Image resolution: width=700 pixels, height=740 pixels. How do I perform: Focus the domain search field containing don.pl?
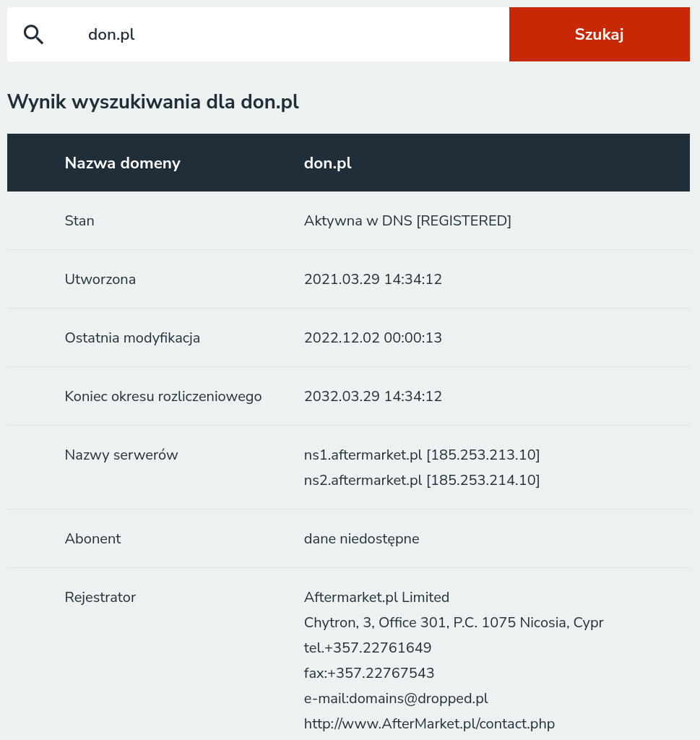pos(289,34)
